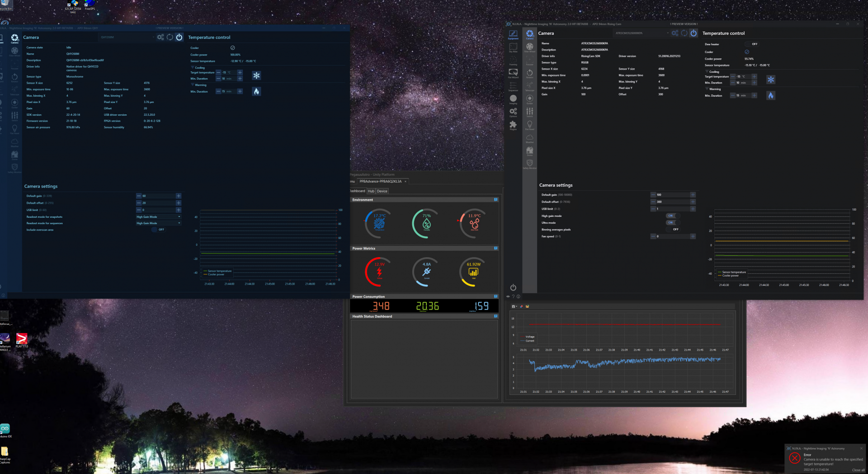
Task: Open Recycle Bin desktop icon
Action: 5,5
